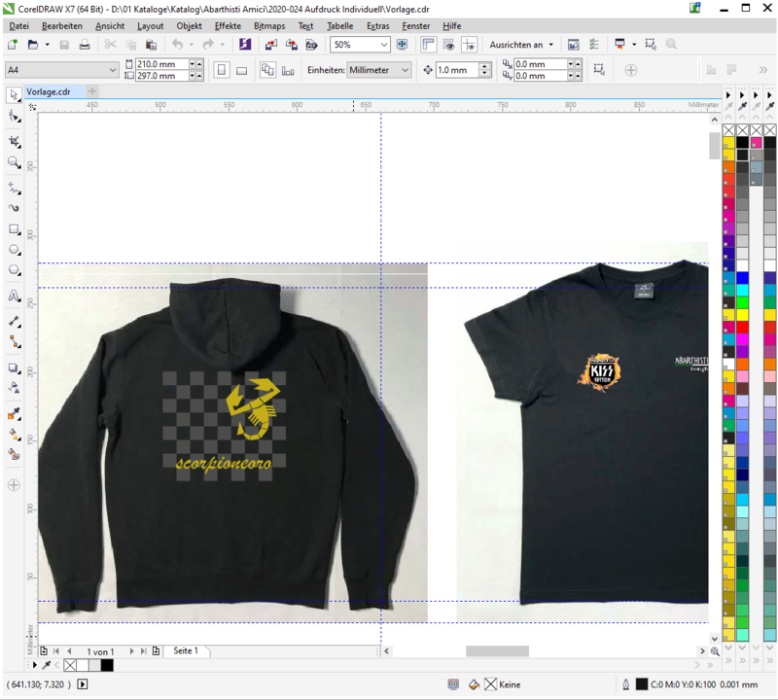
Task: Open the Effekte menu
Action: coord(228,26)
